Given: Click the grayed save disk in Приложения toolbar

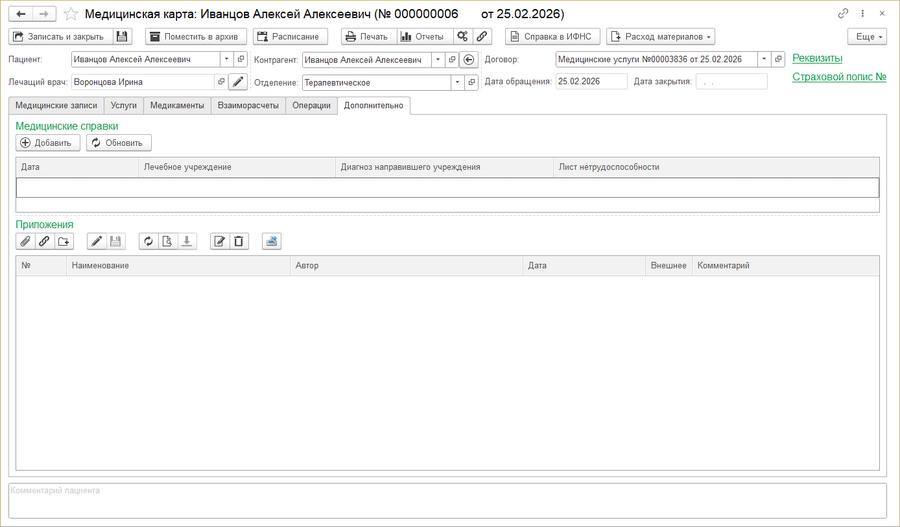Looking at the screenshot, I should (x=115, y=241).
